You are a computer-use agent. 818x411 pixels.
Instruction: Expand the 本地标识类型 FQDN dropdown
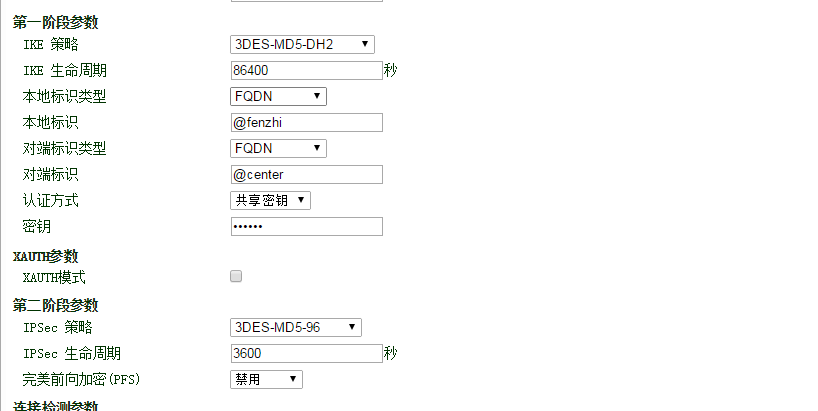278,97
